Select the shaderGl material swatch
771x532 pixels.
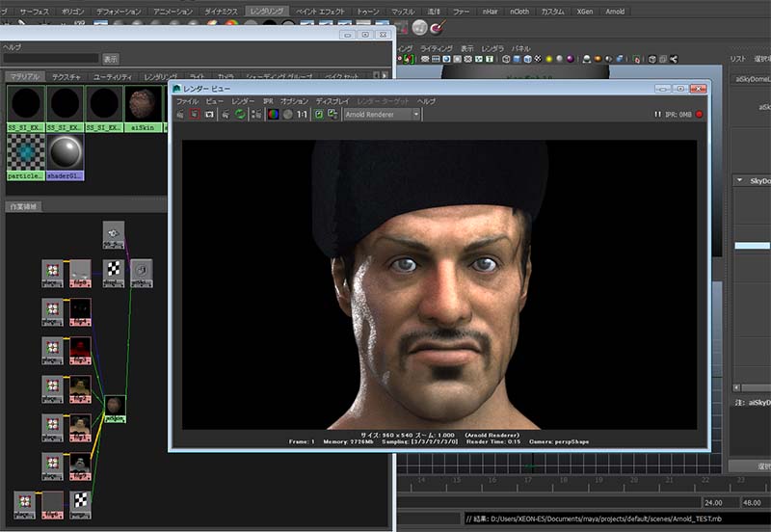point(66,157)
